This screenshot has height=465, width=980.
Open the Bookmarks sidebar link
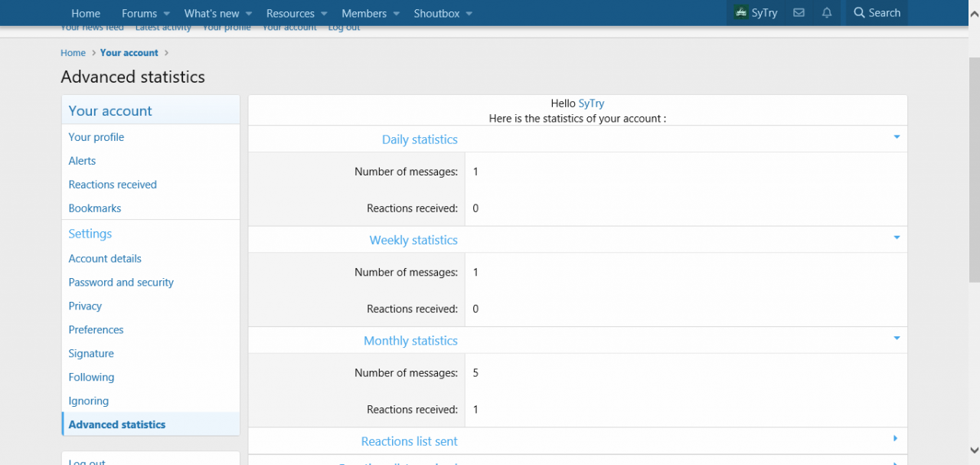point(95,208)
